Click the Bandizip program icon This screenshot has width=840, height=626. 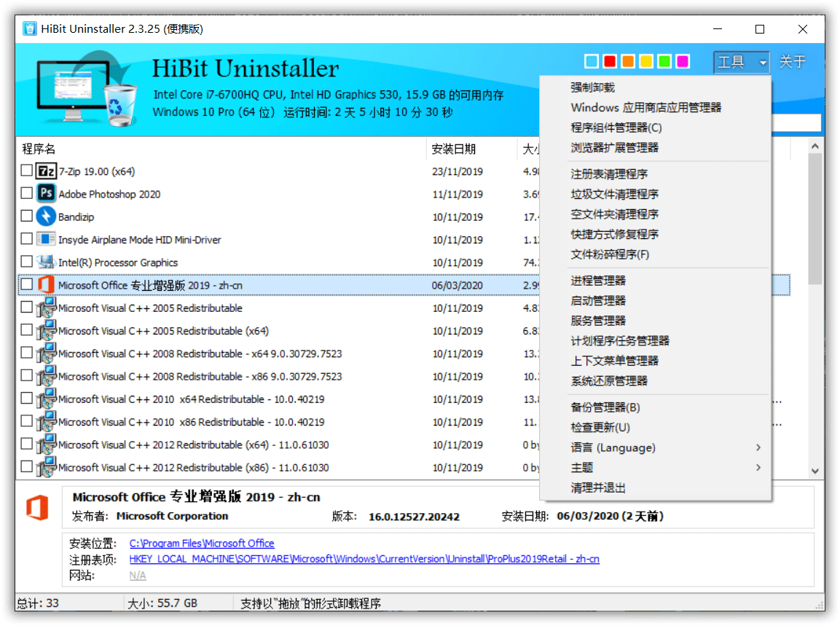pyautogui.click(x=45, y=216)
